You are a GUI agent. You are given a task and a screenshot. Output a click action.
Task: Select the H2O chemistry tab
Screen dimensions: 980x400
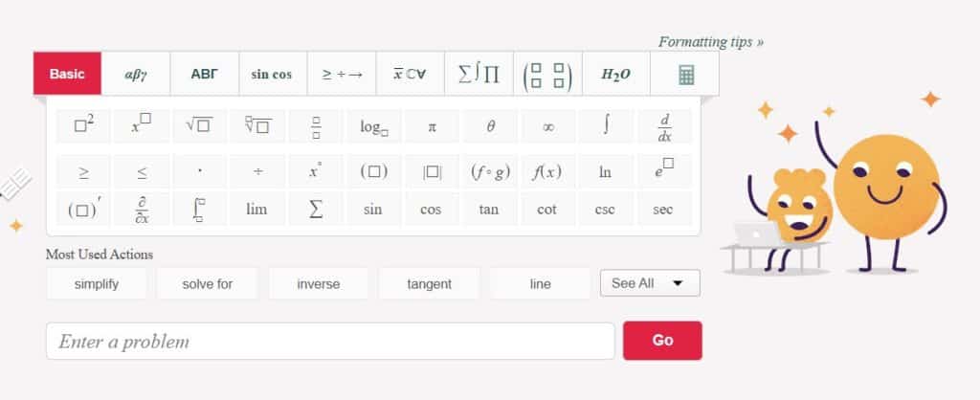coord(616,74)
